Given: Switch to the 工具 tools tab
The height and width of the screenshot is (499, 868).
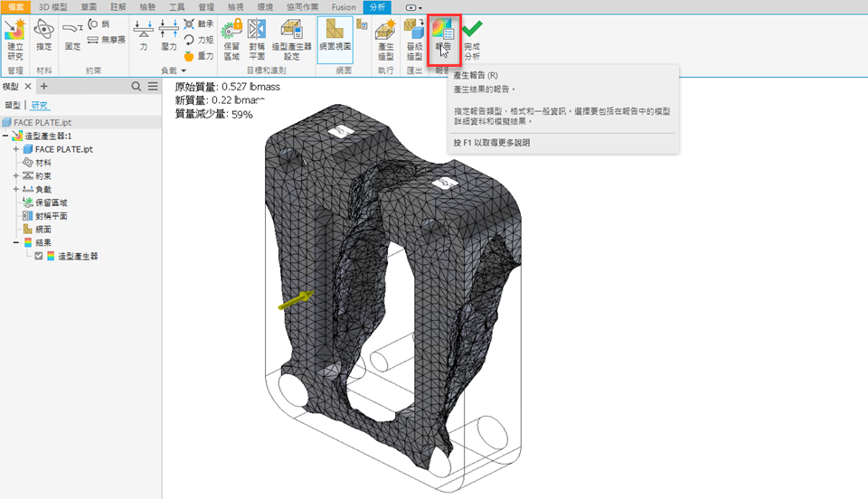Looking at the screenshot, I should pyautogui.click(x=176, y=7).
